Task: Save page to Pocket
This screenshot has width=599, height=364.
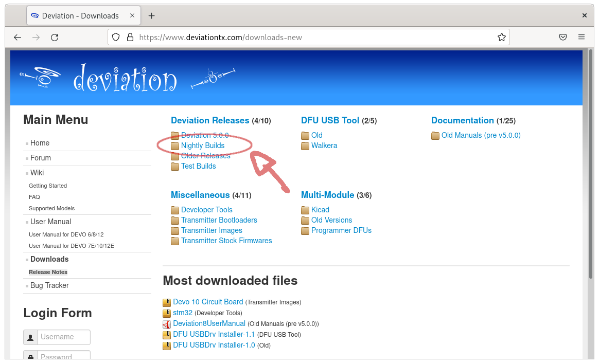Action: [x=562, y=37]
